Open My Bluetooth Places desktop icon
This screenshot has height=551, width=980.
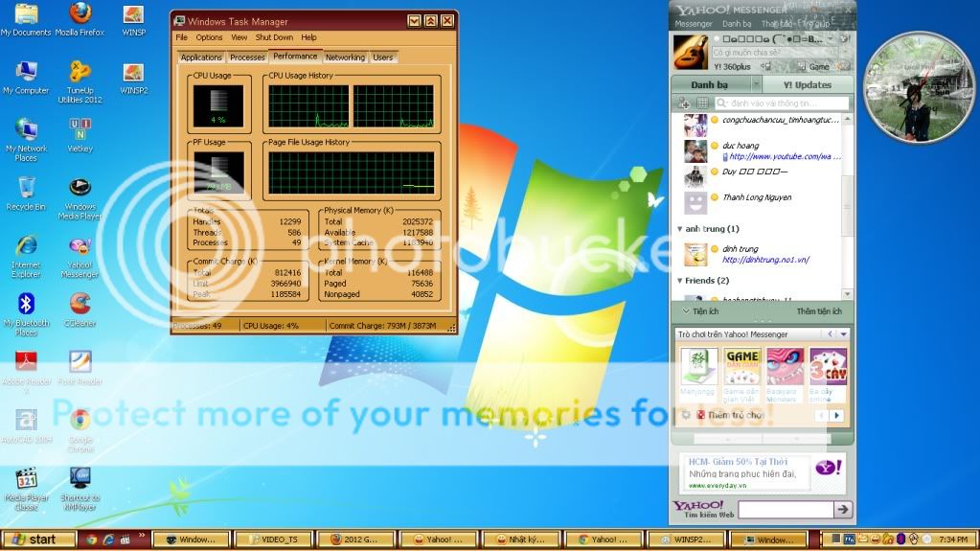(26, 314)
